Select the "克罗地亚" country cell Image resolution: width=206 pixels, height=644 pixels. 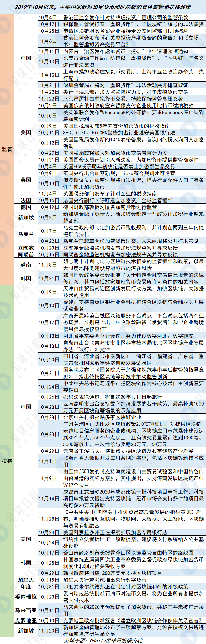point(26,621)
